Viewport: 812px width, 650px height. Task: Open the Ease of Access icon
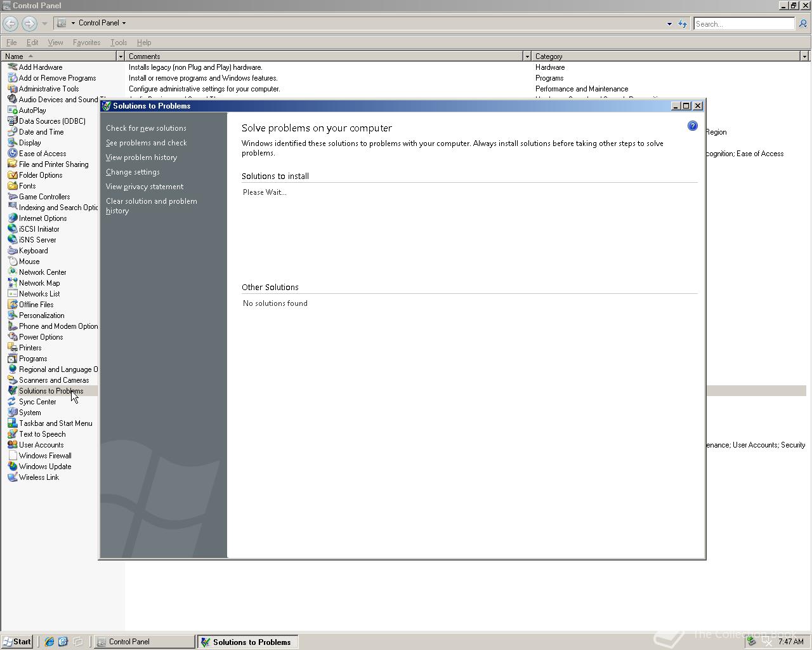(x=12, y=153)
